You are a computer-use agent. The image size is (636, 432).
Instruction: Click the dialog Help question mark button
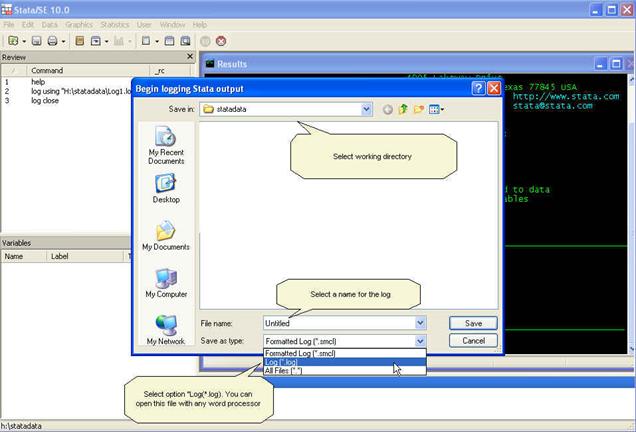(478, 88)
